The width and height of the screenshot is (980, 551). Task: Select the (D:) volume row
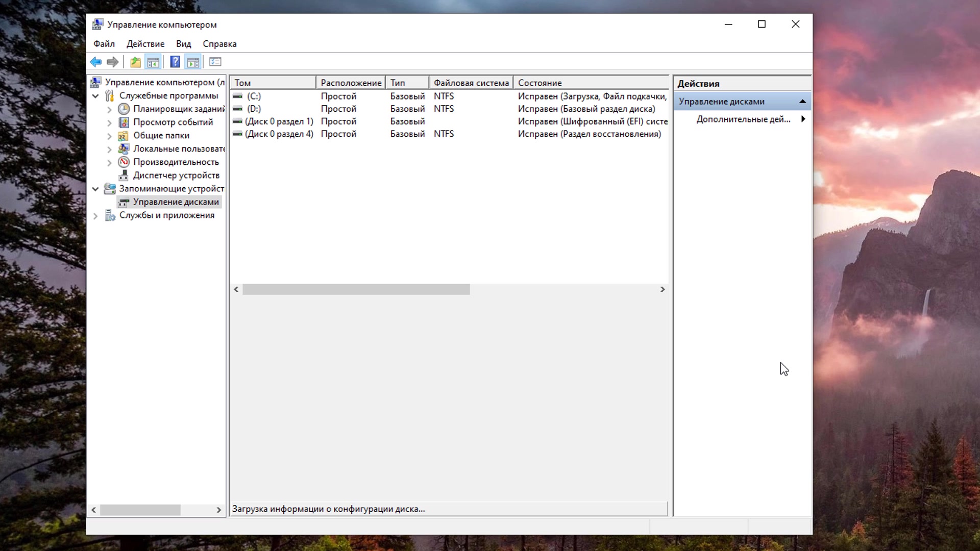click(254, 109)
